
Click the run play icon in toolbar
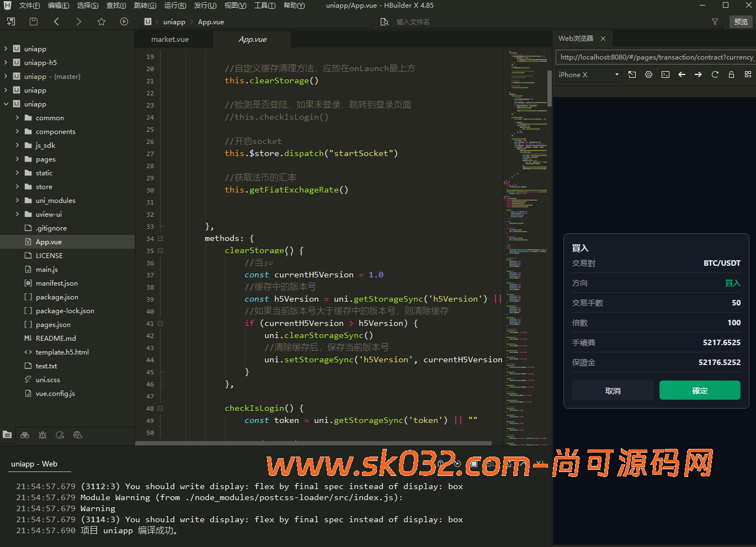[124, 22]
